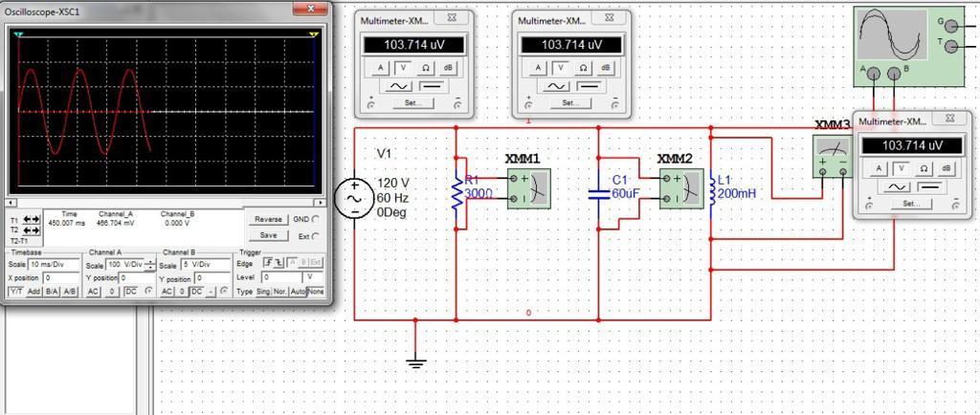Image resolution: width=980 pixels, height=415 pixels.
Task: Click the Trigger Level input field
Action: coord(282,277)
